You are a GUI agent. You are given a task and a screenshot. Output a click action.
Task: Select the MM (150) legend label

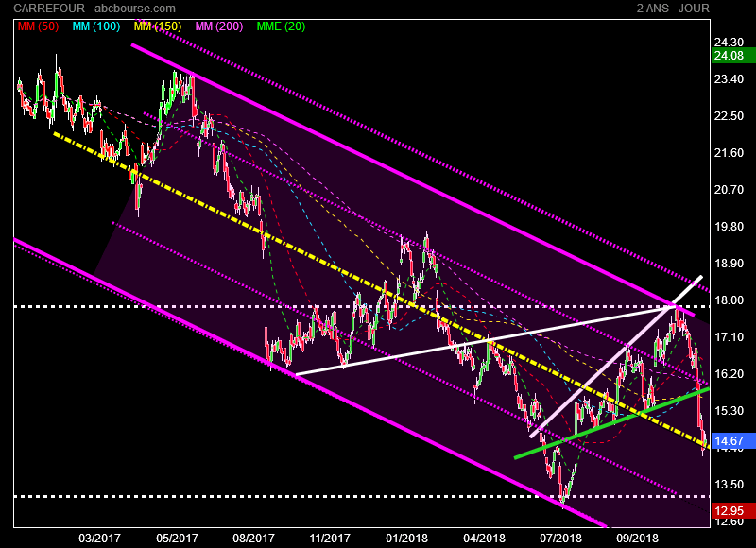(x=158, y=26)
